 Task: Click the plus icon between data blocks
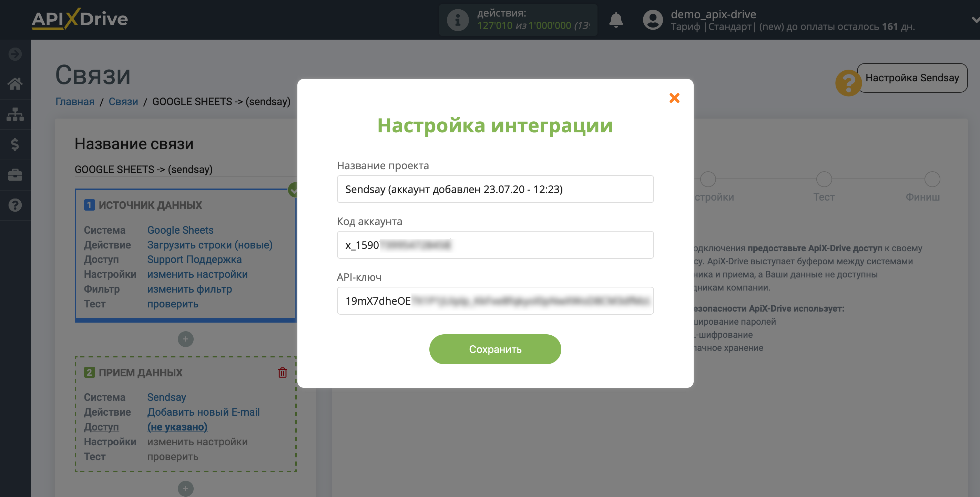coord(186,339)
